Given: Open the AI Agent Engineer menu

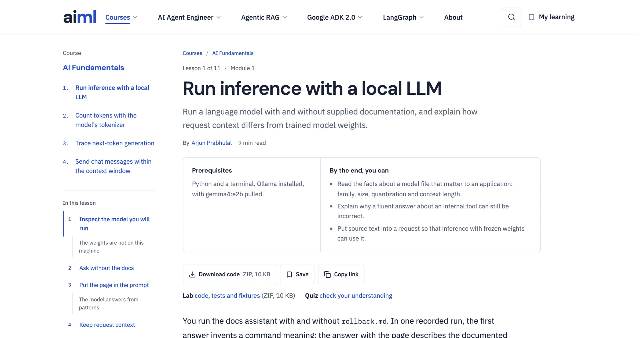Looking at the screenshot, I should coord(185,17).
